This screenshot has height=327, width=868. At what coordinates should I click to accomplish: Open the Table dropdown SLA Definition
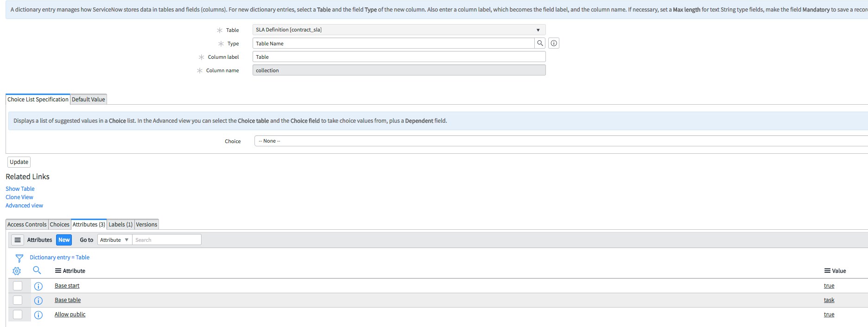(x=399, y=30)
